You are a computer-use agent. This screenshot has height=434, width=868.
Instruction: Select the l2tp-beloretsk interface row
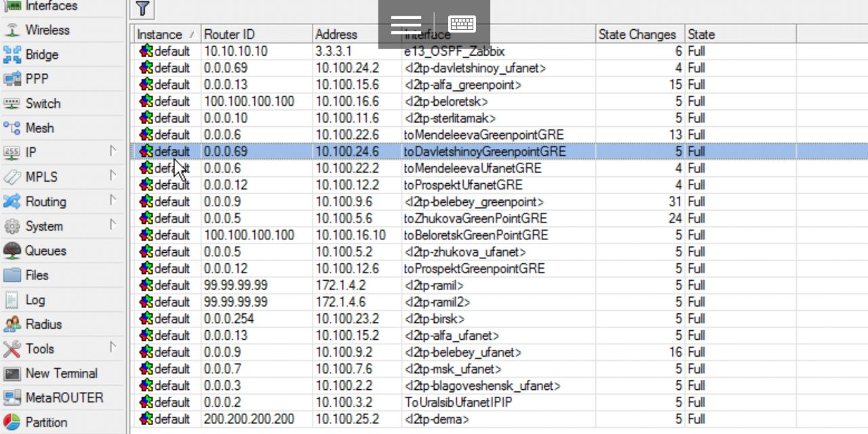[498, 101]
